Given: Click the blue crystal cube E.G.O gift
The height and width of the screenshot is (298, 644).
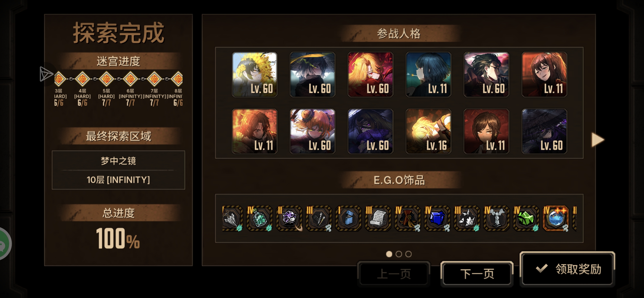Looking at the screenshot, I should pos(437,218).
